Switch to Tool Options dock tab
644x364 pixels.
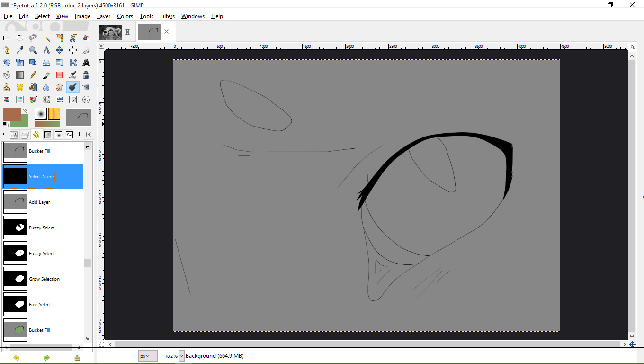(x=14, y=135)
